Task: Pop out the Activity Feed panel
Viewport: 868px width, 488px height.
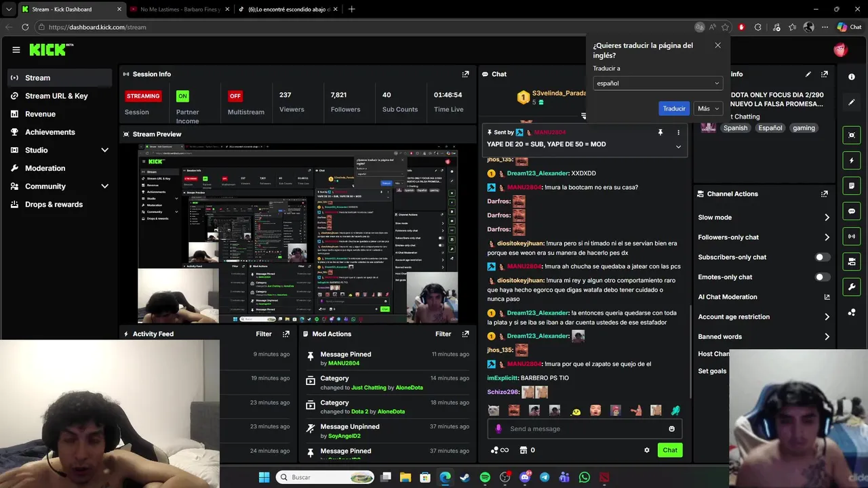Action: (x=286, y=334)
